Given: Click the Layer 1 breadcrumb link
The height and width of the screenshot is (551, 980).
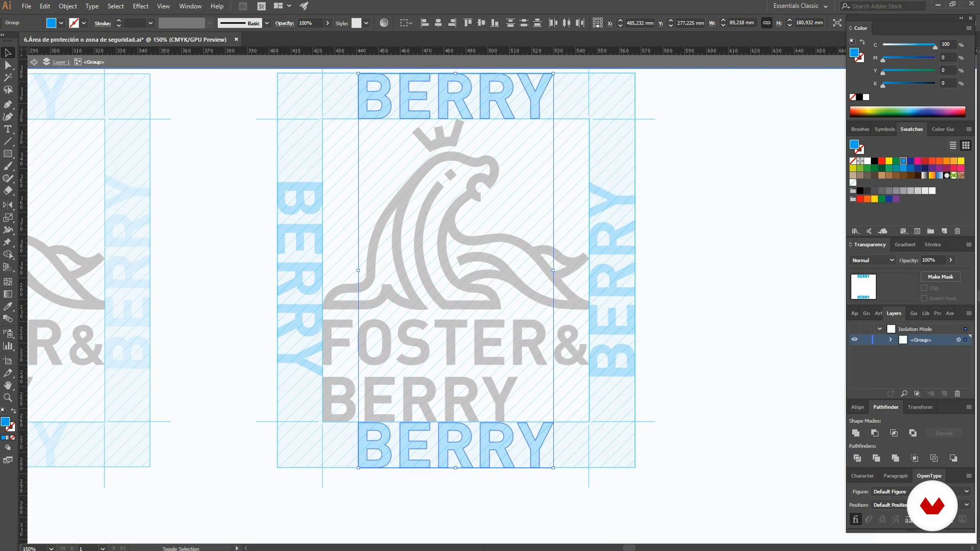Looking at the screenshot, I should [61, 62].
